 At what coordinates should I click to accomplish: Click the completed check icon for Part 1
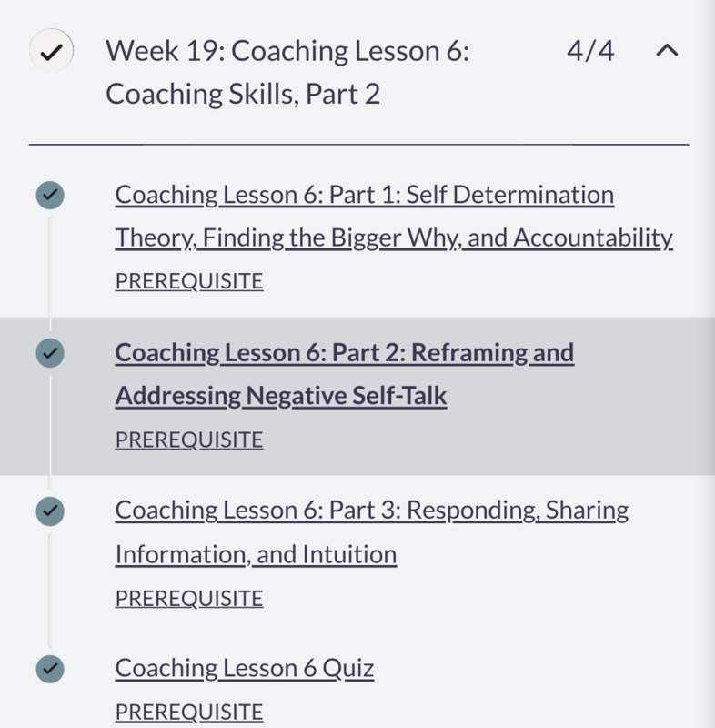(50, 195)
